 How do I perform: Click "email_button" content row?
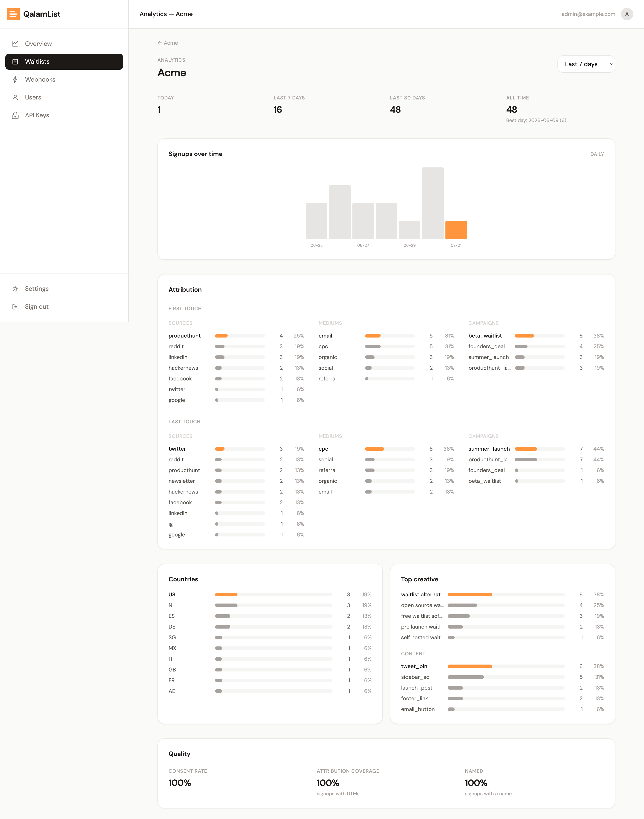(502, 709)
